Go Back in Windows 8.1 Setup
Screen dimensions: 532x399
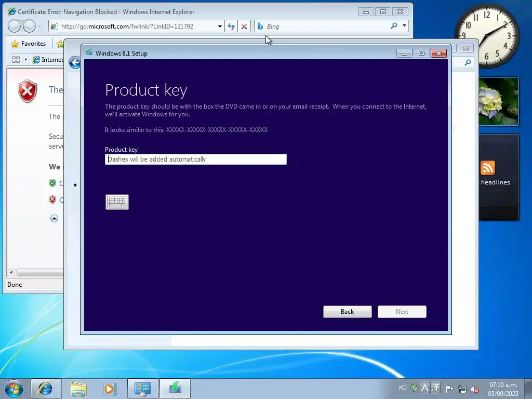pos(348,312)
